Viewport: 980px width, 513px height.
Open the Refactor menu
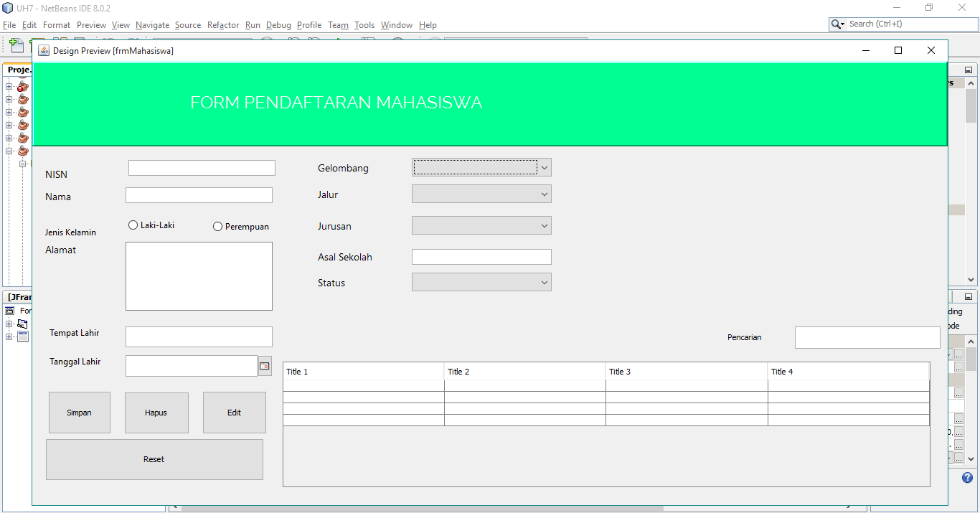pyautogui.click(x=222, y=24)
